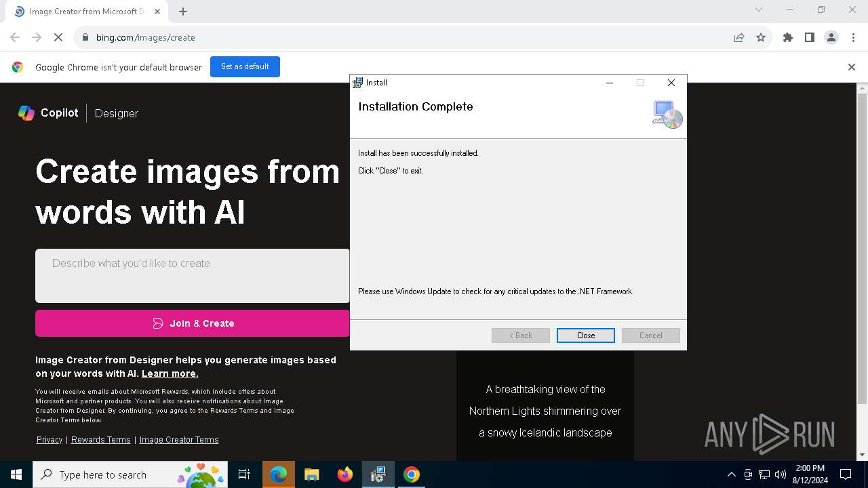Close the Install dialog window with X

click(x=671, y=83)
